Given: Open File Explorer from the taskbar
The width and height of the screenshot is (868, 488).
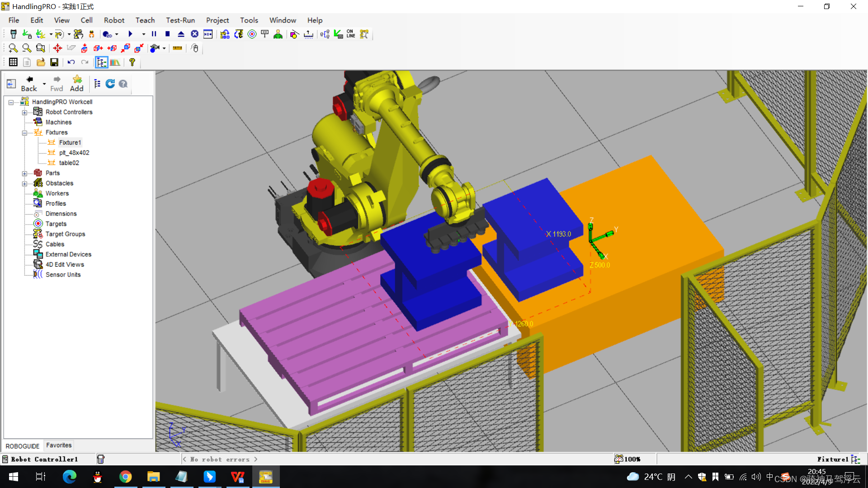Looking at the screenshot, I should coord(154,477).
